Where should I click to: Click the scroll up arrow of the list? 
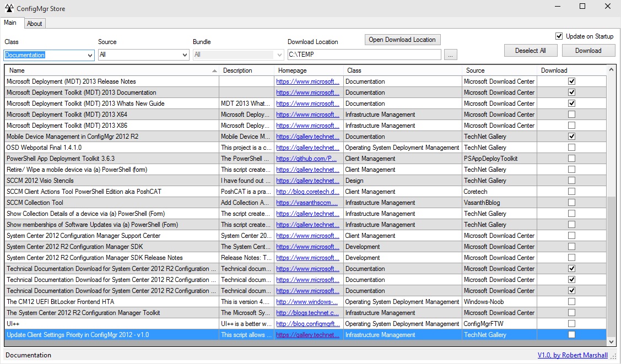[x=612, y=70]
